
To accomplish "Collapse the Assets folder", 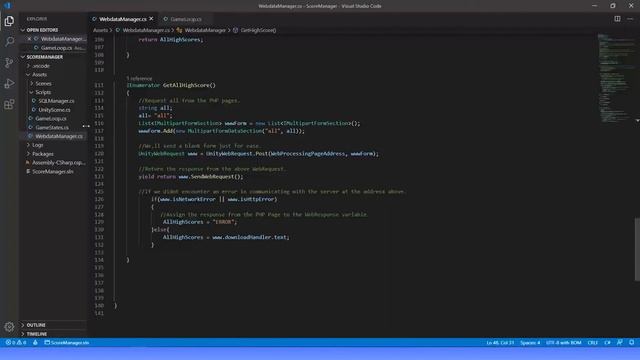I will 28,75.
